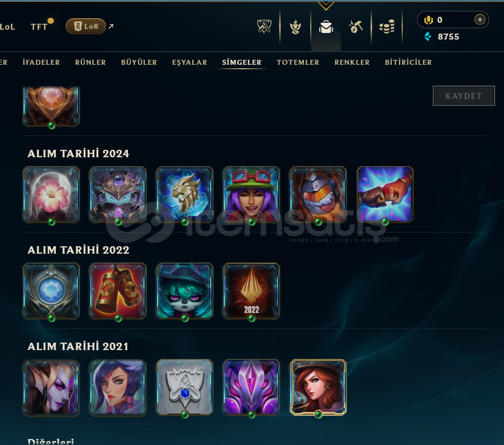Viewport: 504px width, 445px height.
Task: Select the red firecracker summoner icon
Action: tap(118, 291)
